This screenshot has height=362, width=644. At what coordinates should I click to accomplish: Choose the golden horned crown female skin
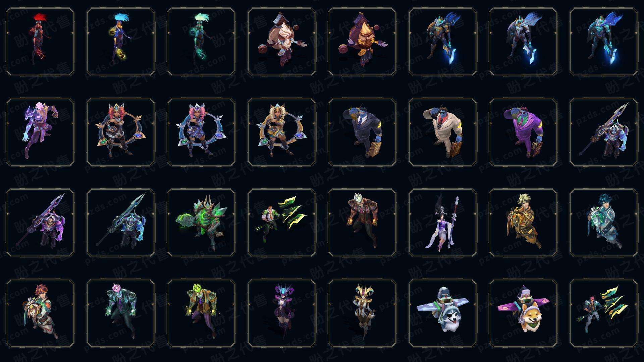point(362,313)
